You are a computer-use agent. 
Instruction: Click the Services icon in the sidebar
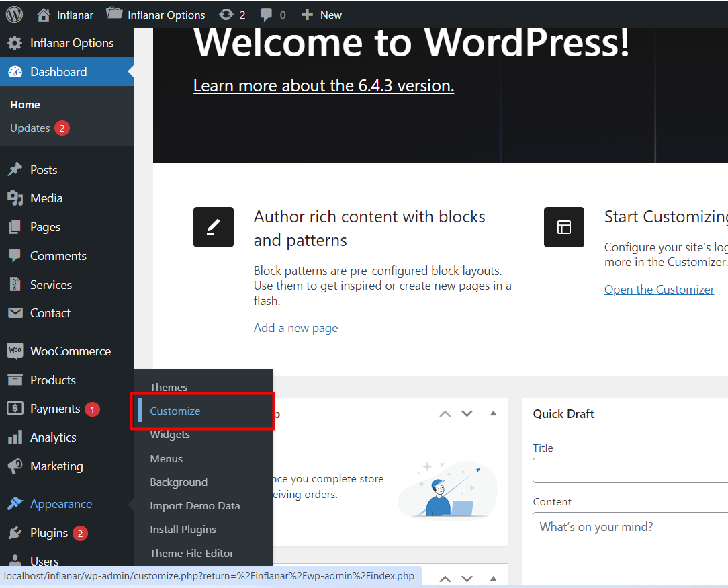(x=15, y=284)
